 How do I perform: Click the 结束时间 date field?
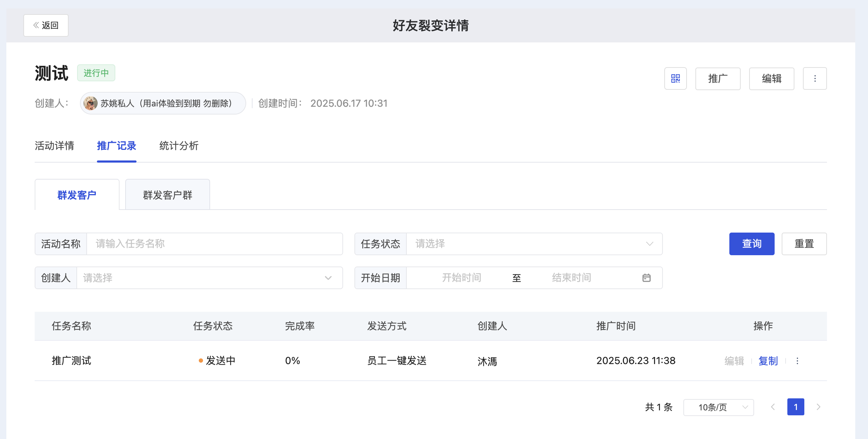(572, 278)
